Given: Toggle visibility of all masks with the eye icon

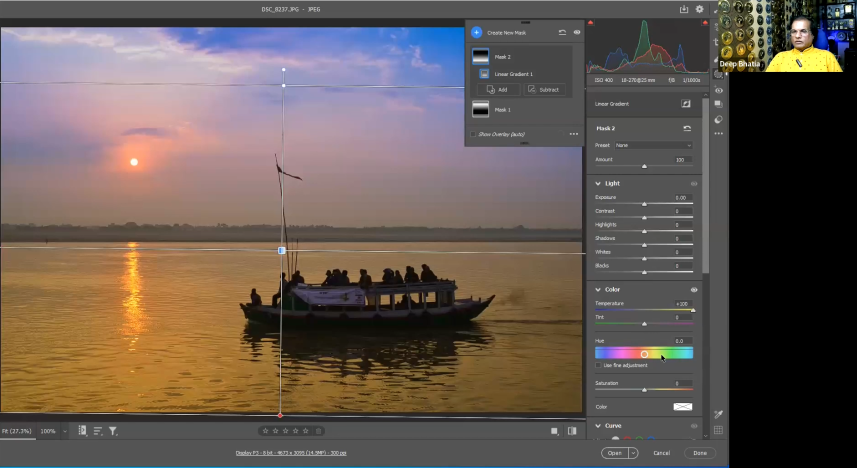Looking at the screenshot, I should pyautogui.click(x=577, y=33).
